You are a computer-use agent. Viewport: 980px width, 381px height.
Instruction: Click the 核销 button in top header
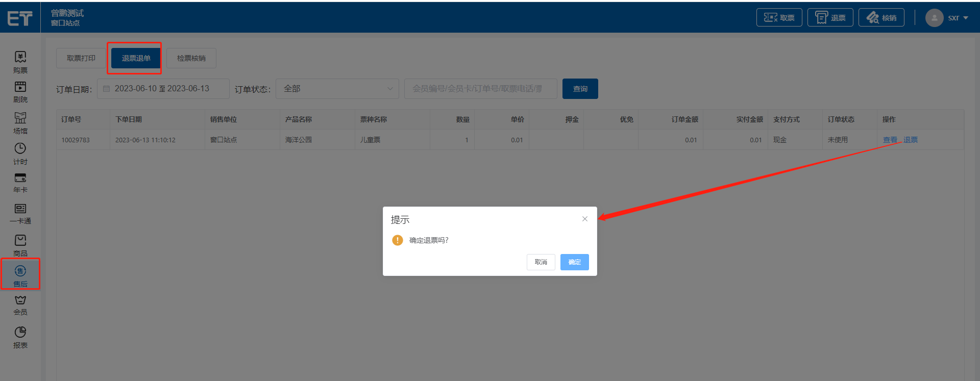(881, 18)
